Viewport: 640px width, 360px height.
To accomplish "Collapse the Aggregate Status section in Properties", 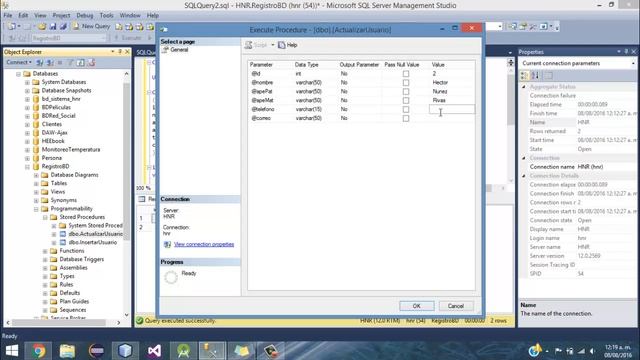I will coord(524,87).
